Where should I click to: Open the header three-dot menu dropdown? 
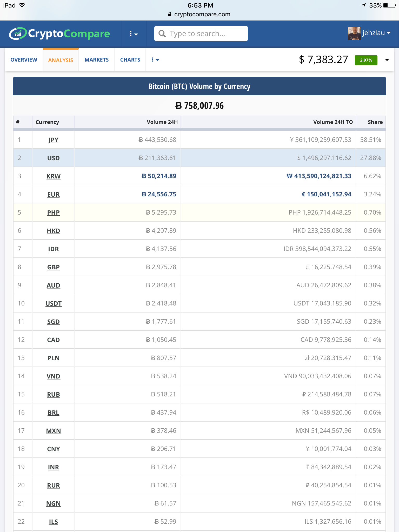point(134,34)
